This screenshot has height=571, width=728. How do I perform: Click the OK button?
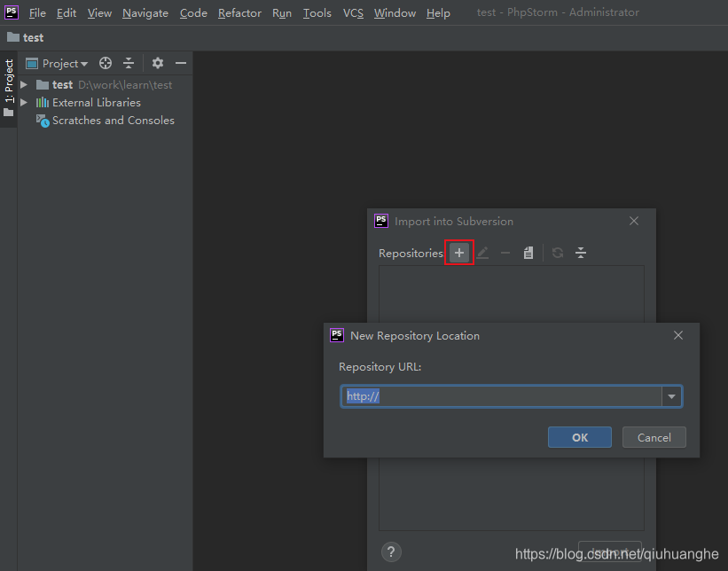click(579, 437)
